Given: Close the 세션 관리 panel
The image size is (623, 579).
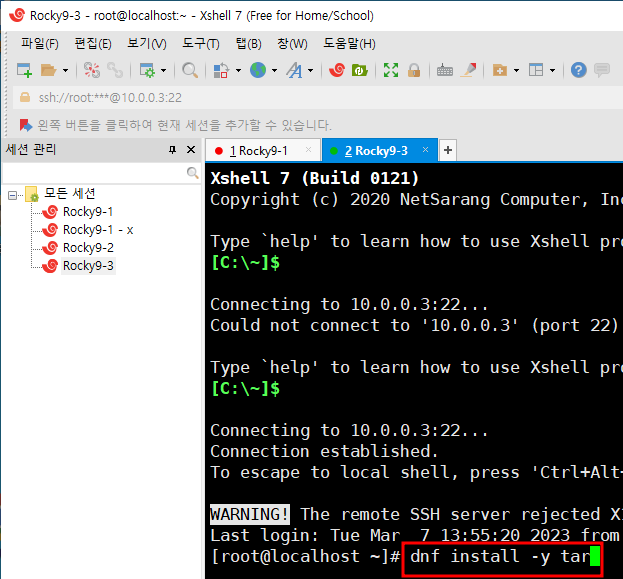Looking at the screenshot, I should pyautogui.click(x=191, y=150).
